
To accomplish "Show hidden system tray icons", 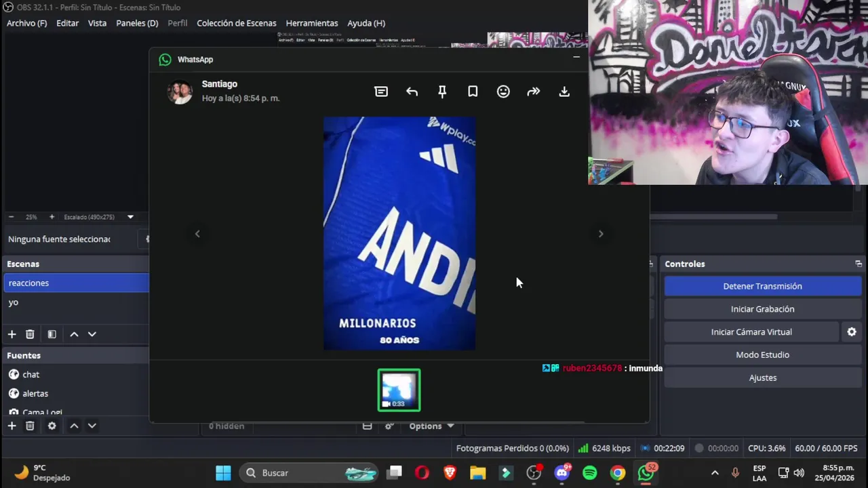I will [x=715, y=473].
